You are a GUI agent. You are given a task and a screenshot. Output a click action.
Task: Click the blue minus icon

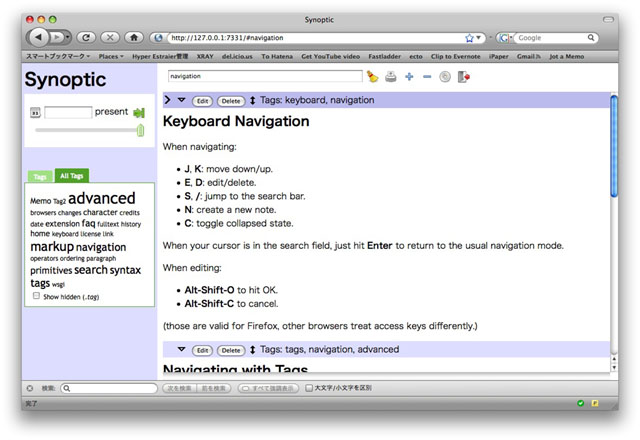pos(427,76)
